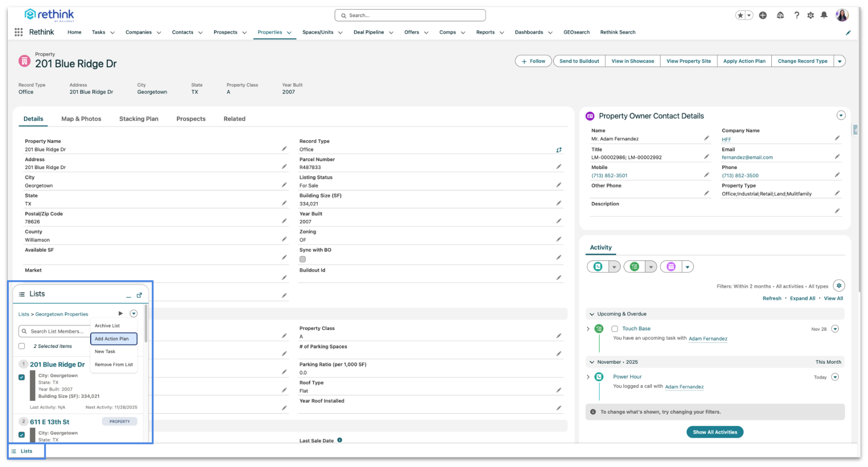Open the help question mark icon
Image resolution: width=868 pixels, height=467 pixels.
click(x=797, y=15)
